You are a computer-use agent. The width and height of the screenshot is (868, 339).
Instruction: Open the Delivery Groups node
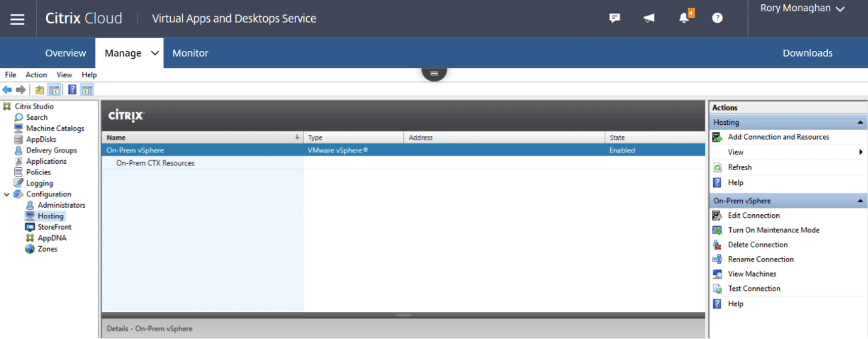point(52,151)
